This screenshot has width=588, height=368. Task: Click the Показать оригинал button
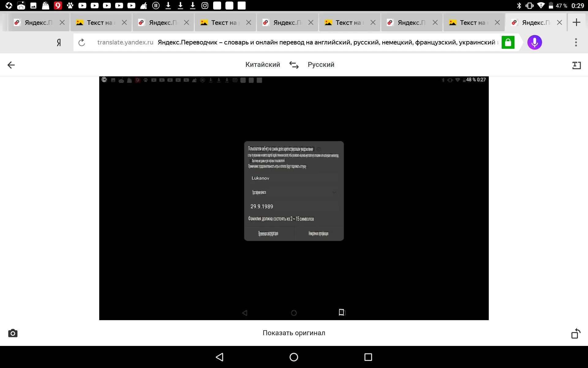(x=294, y=333)
